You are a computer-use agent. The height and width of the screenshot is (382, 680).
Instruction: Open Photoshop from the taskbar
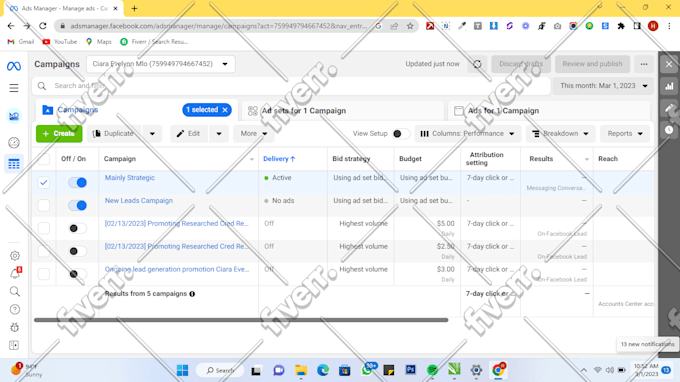(410, 370)
